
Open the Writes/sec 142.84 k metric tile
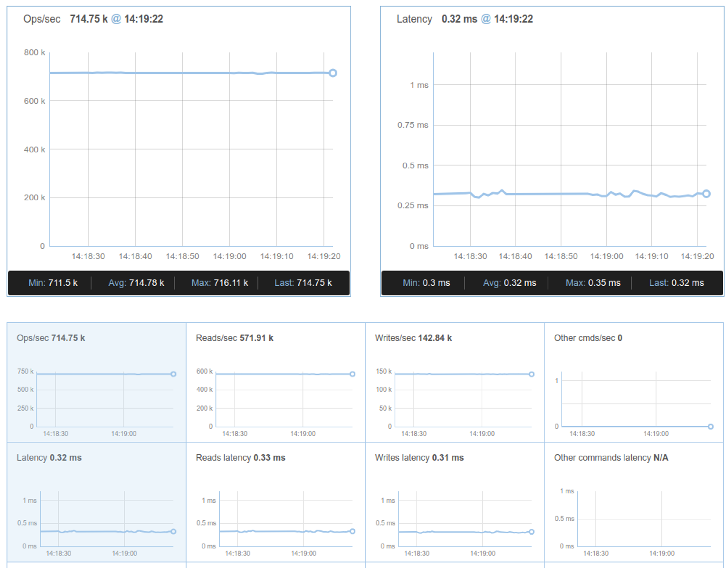(x=454, y=383)
